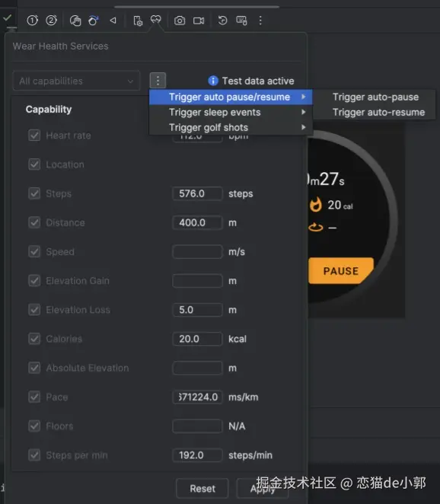The image size is (440, 504).
Task: Click the Distance value input field
Action: (197, 223)
